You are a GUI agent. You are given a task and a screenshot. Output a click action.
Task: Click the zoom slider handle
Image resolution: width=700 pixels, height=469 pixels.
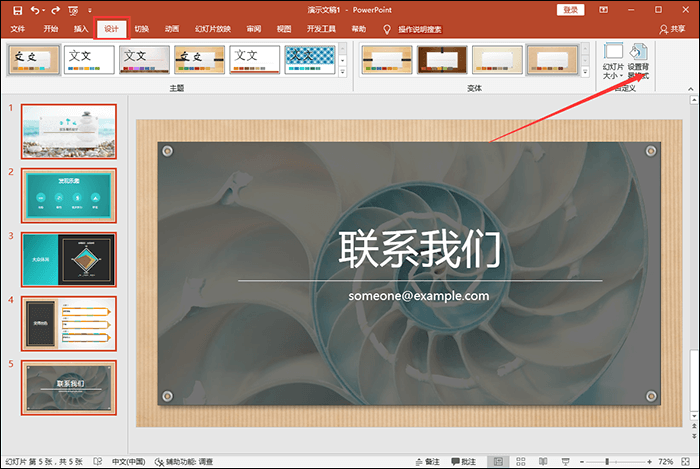(607, 461)
